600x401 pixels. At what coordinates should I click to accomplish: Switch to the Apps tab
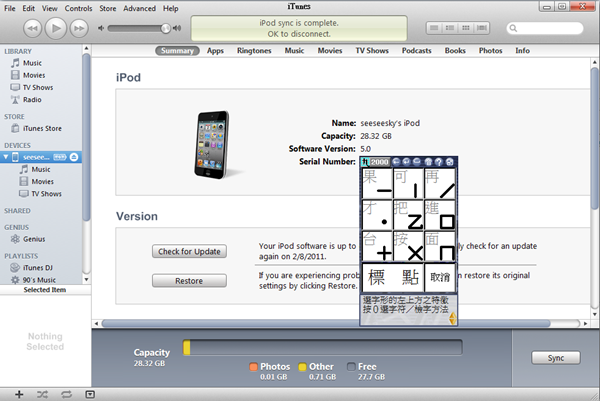point(215,51)
